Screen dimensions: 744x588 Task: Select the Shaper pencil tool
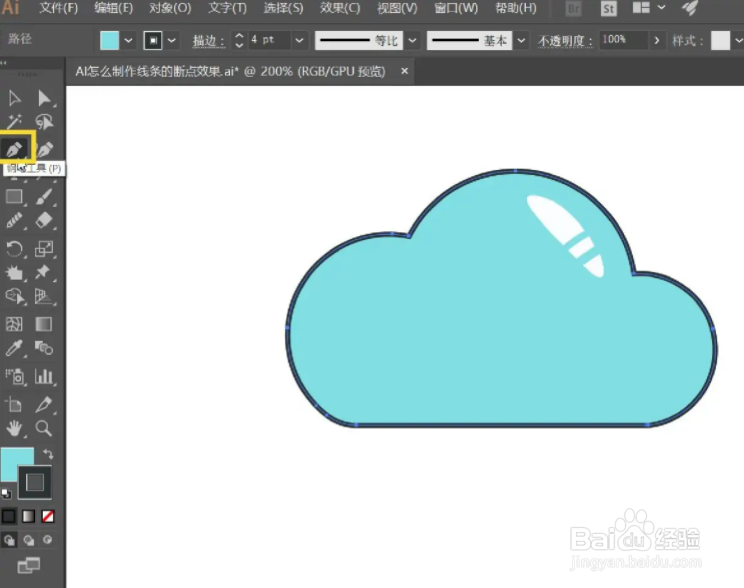pos(14,221)
